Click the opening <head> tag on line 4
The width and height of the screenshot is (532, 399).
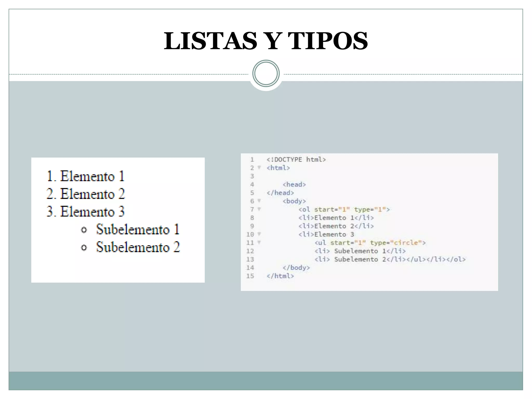coord(294,184)
